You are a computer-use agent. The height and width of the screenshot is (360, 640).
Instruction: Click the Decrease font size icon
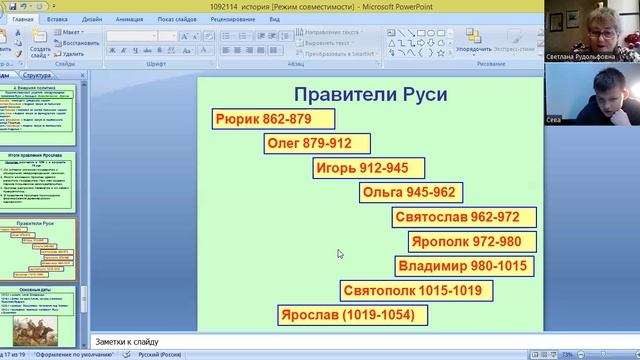point(196,36)
